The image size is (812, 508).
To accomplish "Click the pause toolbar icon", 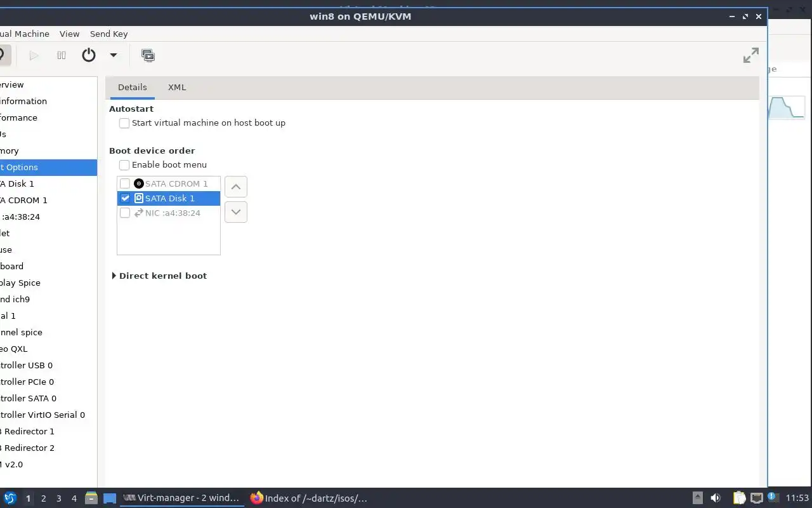I will click(62, 55).
